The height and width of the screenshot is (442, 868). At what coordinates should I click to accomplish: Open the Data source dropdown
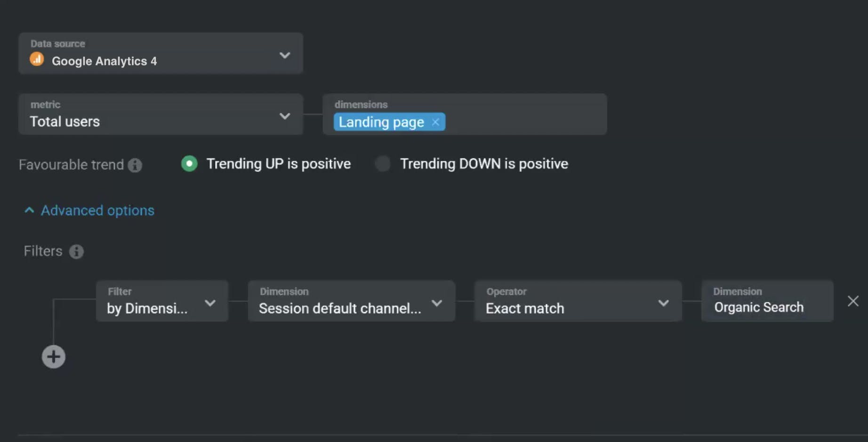[x=161, y=53]
